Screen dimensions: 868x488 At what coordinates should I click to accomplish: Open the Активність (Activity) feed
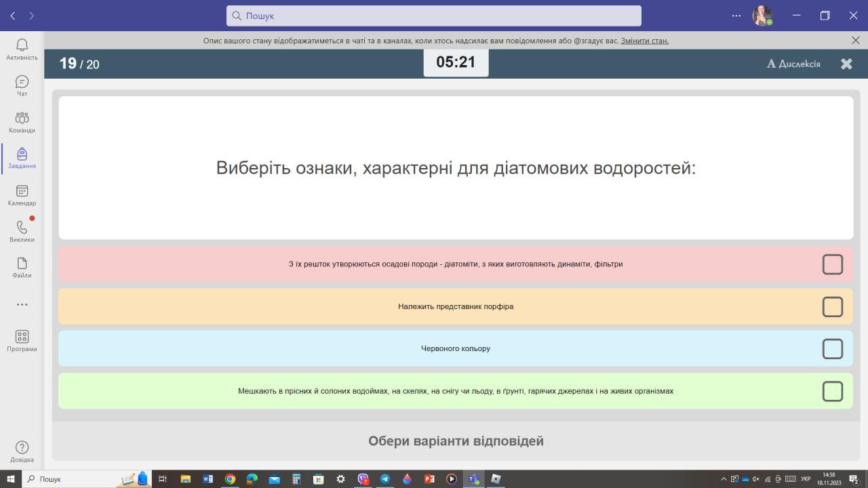coord(22,49)
